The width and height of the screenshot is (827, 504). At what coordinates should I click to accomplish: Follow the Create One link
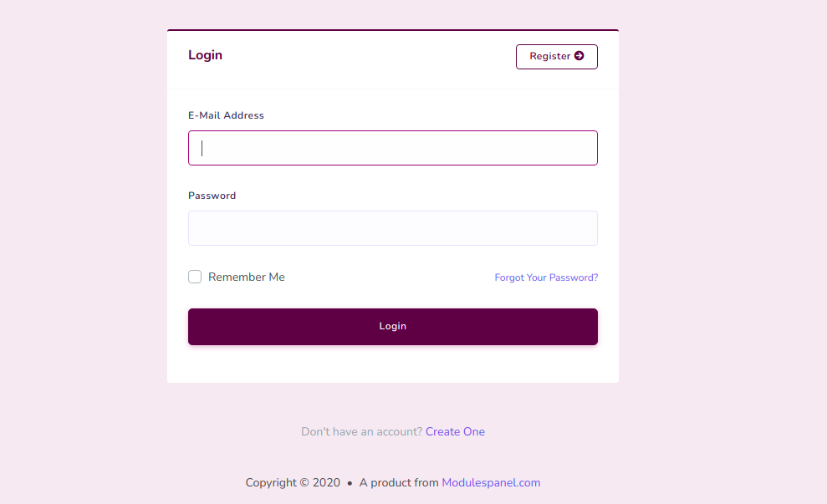click(455, 431)
